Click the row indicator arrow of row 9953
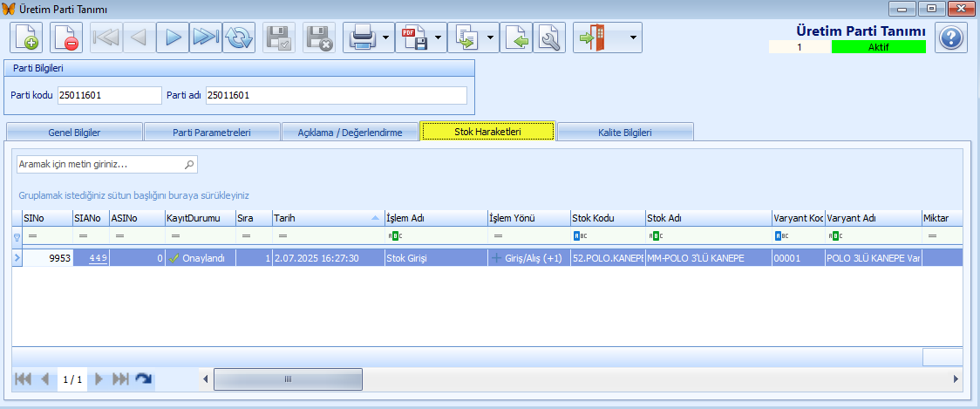 point(17,257)
